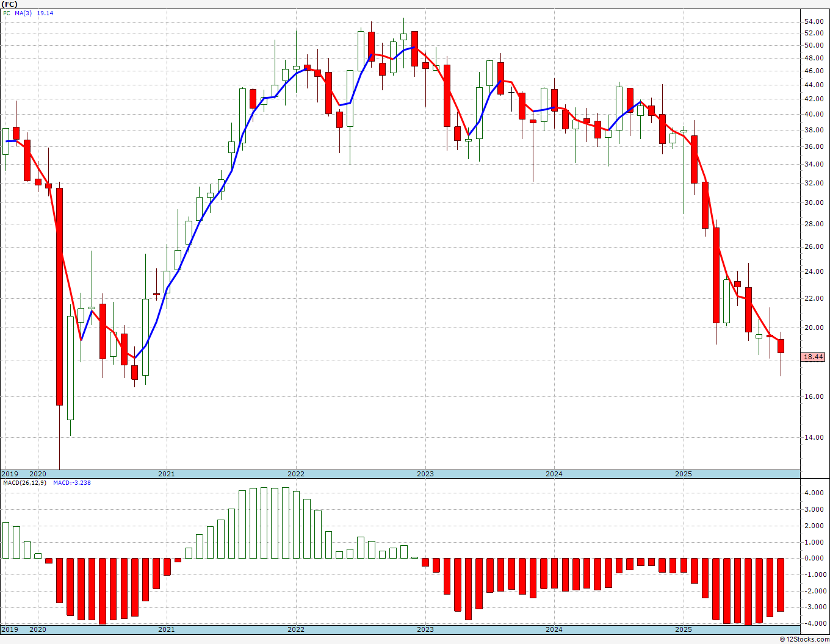Click the 2.000 MACD axis label
Viewport: 830px width, 644px height.
pos(815,526)
